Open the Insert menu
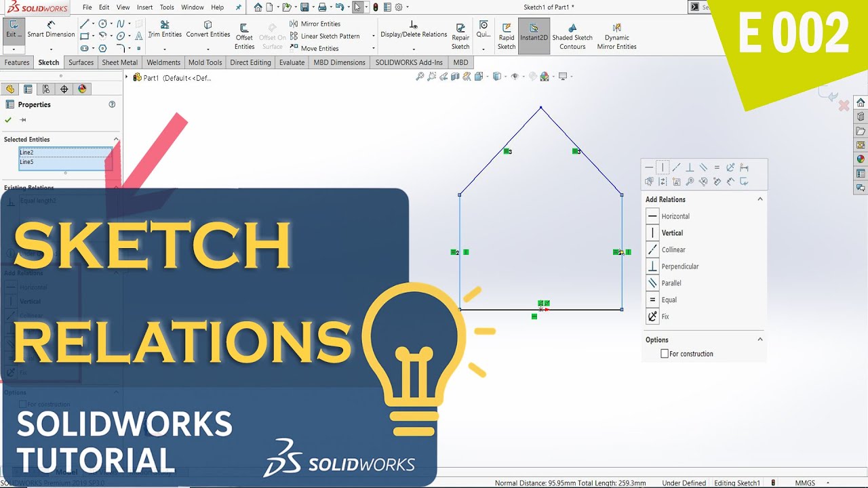Viewport: 868px width, 488px height. tap(144, 7)
